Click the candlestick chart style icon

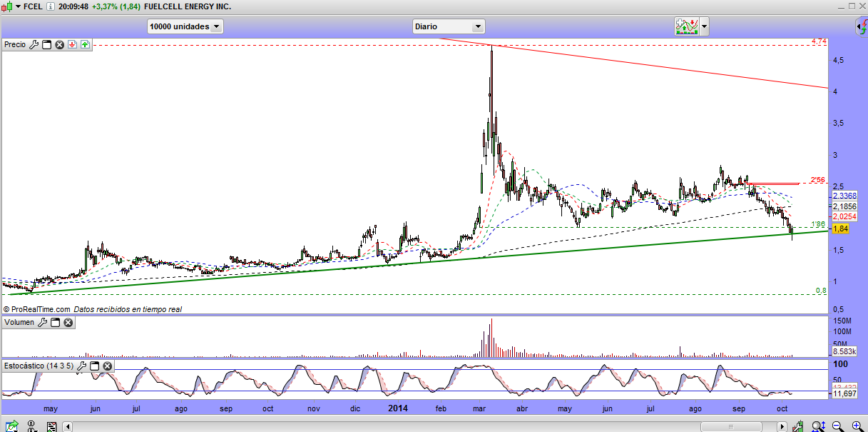tap(6, 6)
